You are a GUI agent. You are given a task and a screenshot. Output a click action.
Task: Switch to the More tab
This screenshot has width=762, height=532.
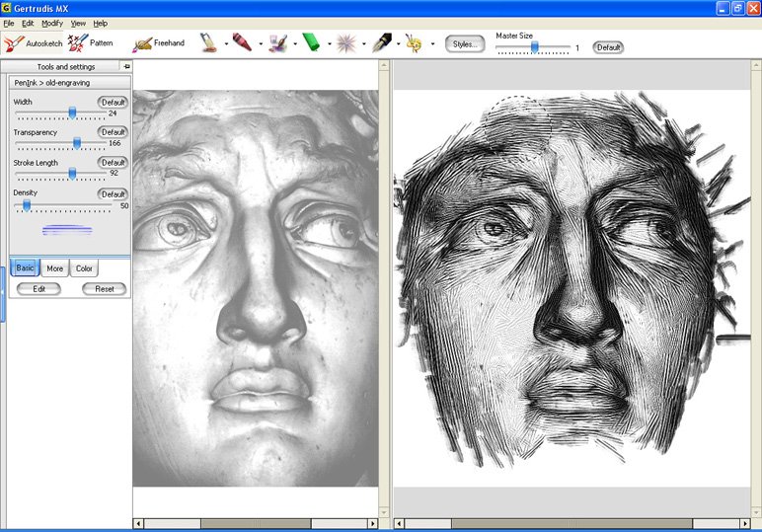point(55,268)
